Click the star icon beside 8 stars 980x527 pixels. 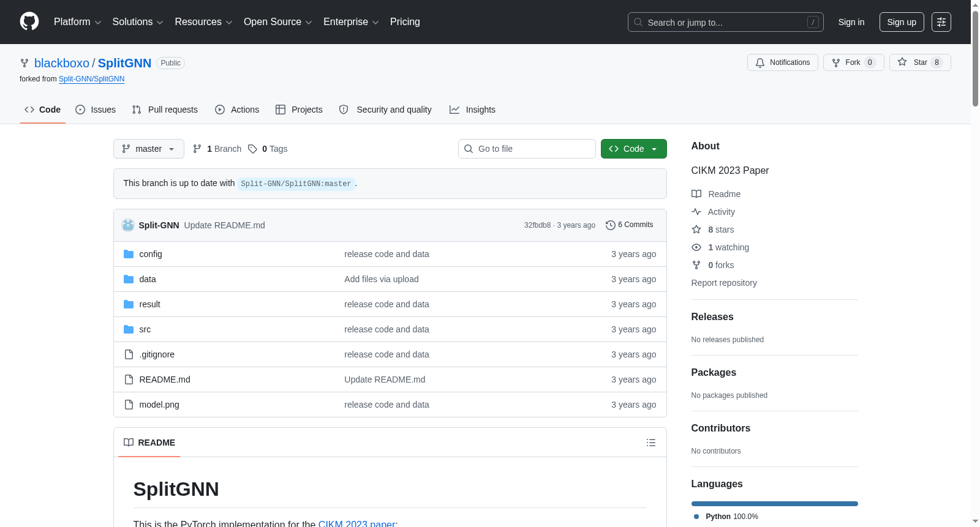tap(696, 230)
